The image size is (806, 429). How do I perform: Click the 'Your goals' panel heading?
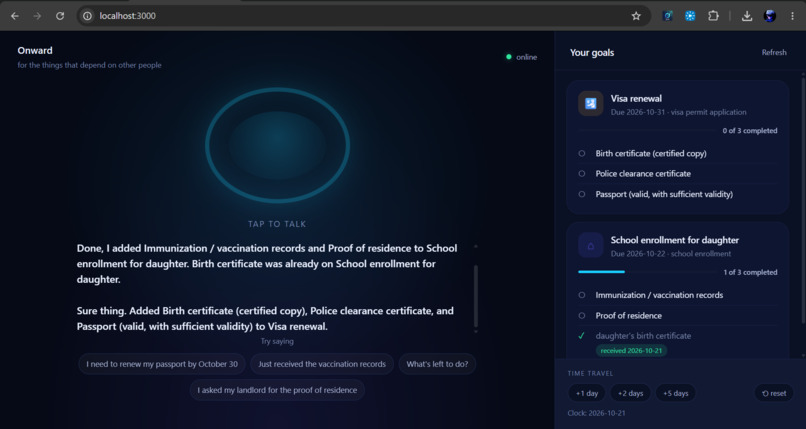click(x=592, y=52)
